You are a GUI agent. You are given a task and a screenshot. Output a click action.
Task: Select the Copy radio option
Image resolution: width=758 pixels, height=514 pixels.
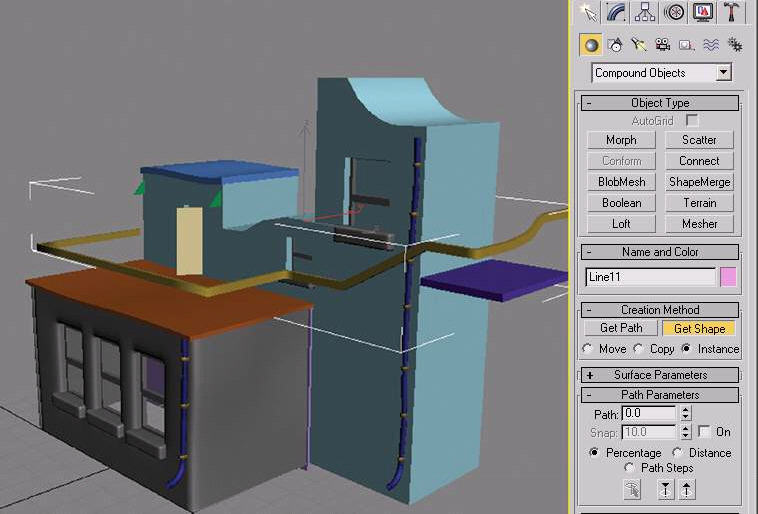coord(639,349)
